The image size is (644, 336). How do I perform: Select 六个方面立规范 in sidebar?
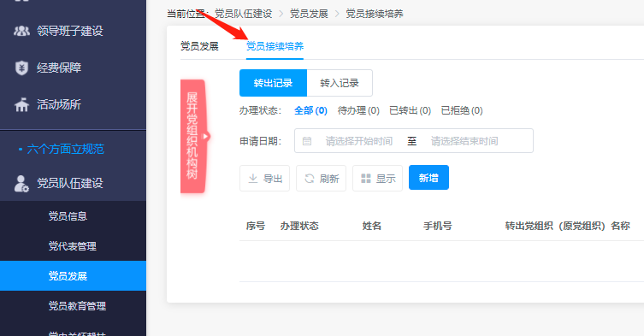coord(65,149)
